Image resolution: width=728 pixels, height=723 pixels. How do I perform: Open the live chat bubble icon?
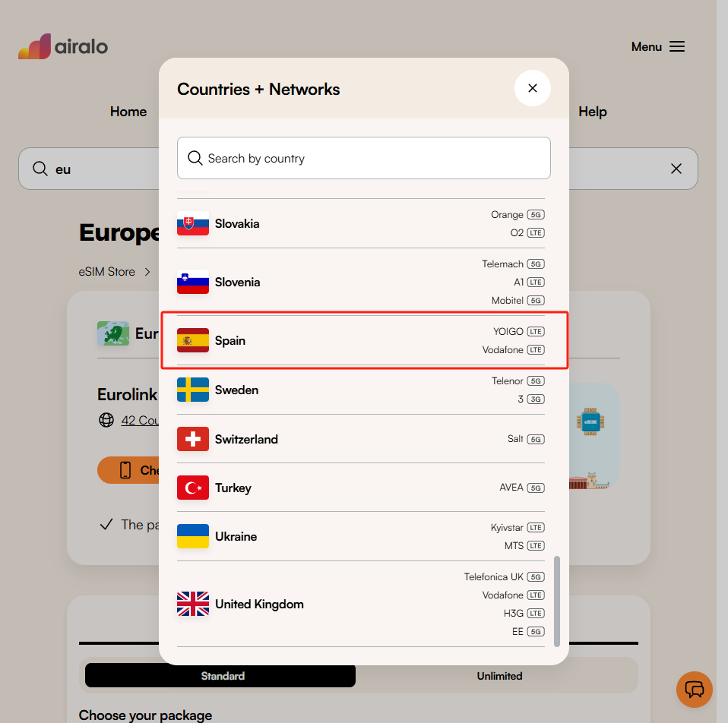click(694, 690)
